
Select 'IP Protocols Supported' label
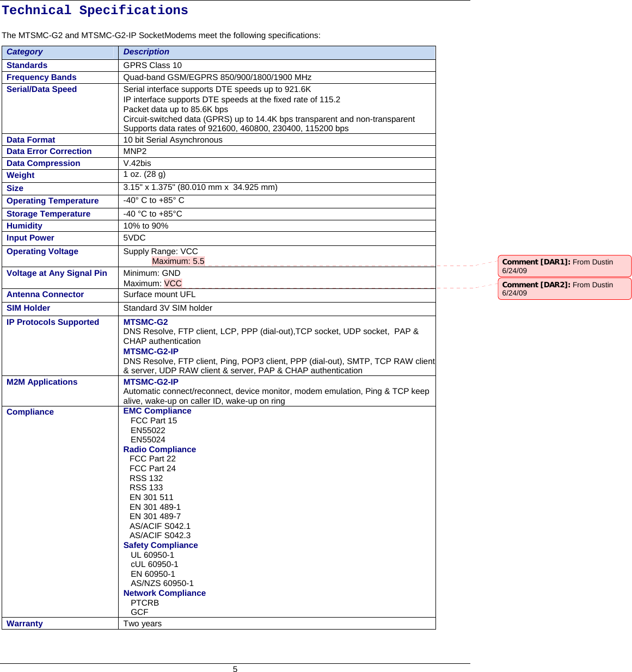coord(53,322)
